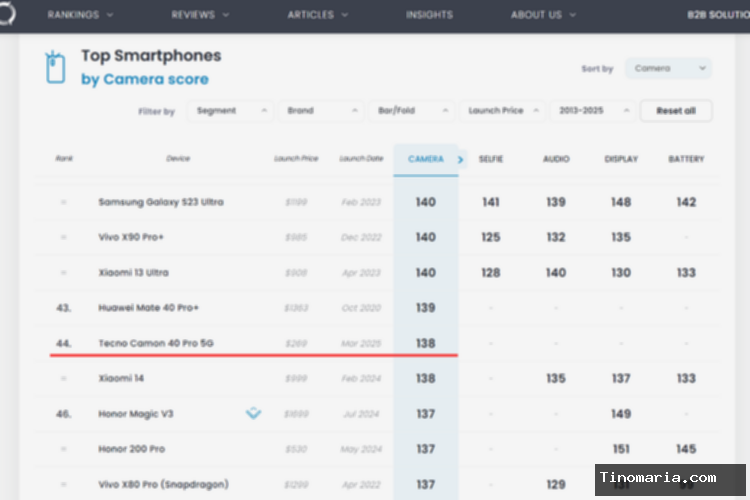Click the Rank column header
Screen dimensions: 750x500
(x=64, y=158)
